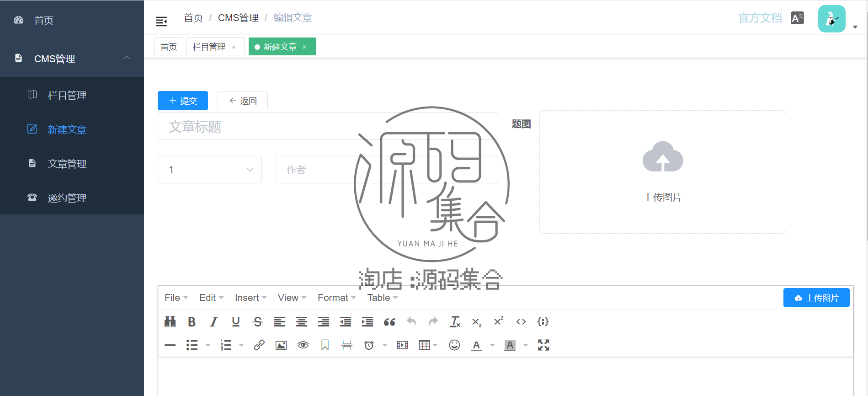Toggle bold formatting
This screenshot has width=868, height=396.
point(192,322)
